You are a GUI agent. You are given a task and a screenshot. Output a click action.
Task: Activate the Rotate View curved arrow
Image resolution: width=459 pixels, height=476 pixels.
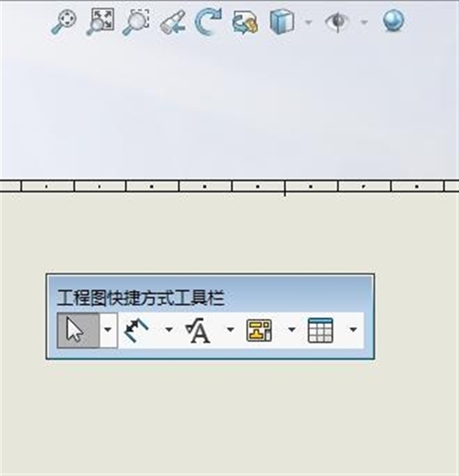(x=208, y=21)
